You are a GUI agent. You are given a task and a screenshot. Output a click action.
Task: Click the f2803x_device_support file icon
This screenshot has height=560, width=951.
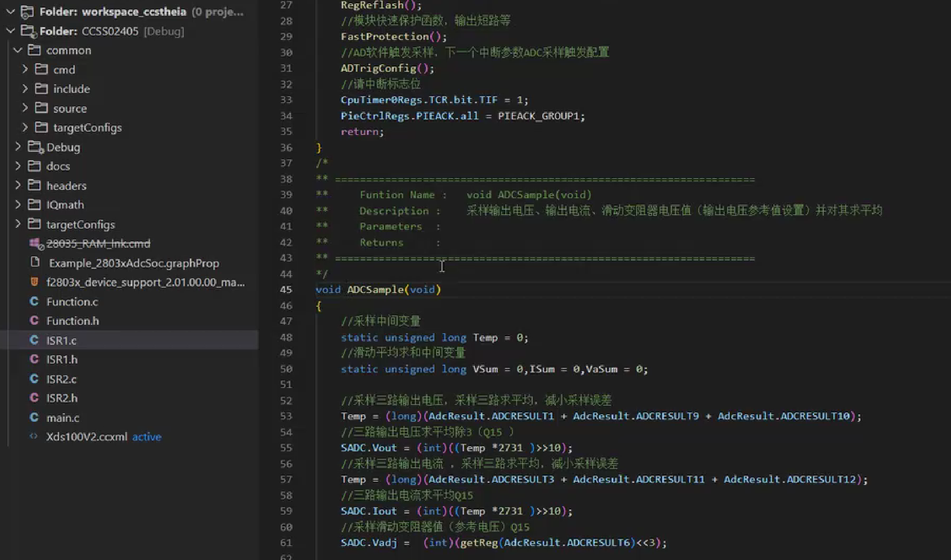[x=34, y=282]
